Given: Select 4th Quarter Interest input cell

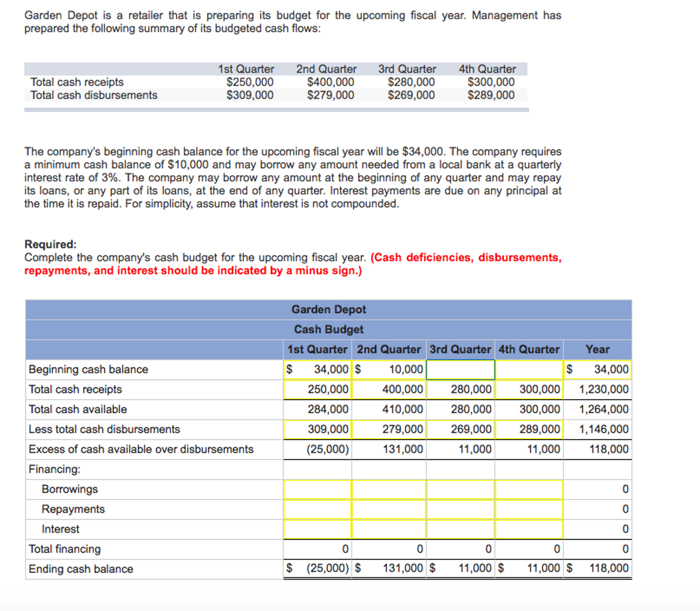Looking at the screenshot, I should (x=529, y=529).
